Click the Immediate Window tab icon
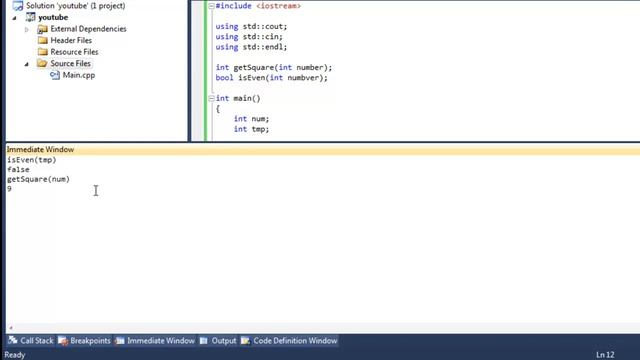Image resolution: width=640 pixels, height=360 pixels. point(120,341)
